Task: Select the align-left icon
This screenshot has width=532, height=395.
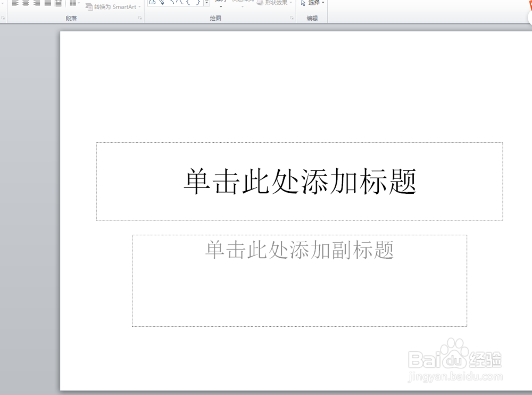Action: (x=14, y=3)
